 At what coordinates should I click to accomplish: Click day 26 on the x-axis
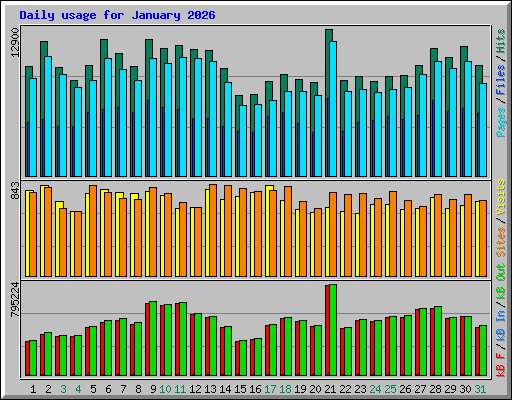coord(405,389)
